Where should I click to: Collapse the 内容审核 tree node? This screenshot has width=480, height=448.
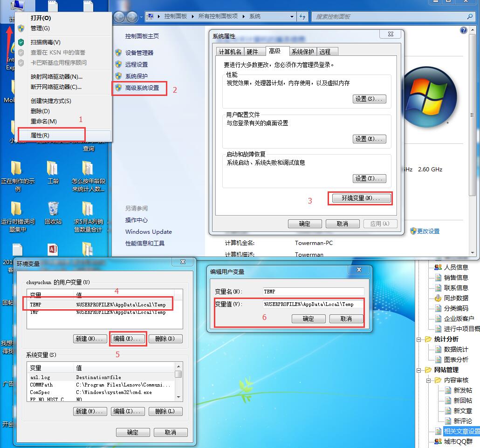tap(429, 380)
